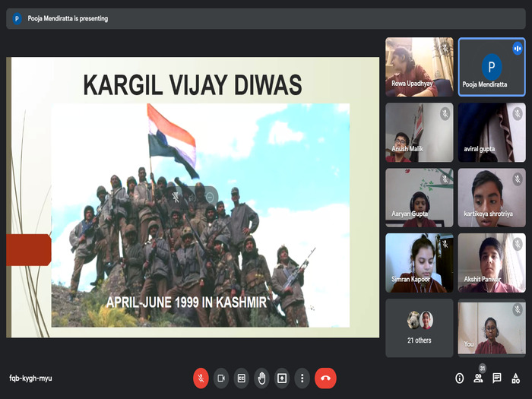Click the muted mic icon on Aaryan Gupta's tile
Screen dimensions: 532x399
pos(445,179)
